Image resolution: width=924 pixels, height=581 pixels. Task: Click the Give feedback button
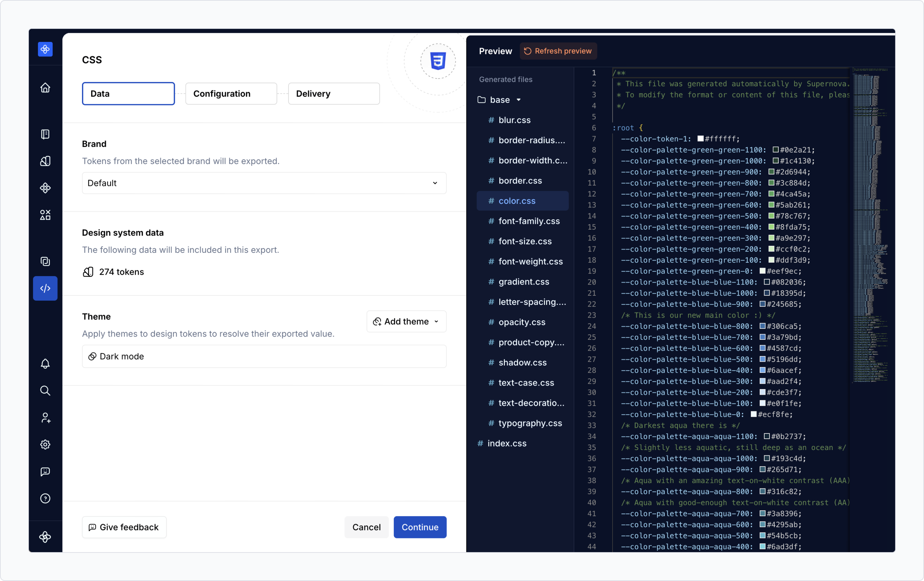pos(124,527)
